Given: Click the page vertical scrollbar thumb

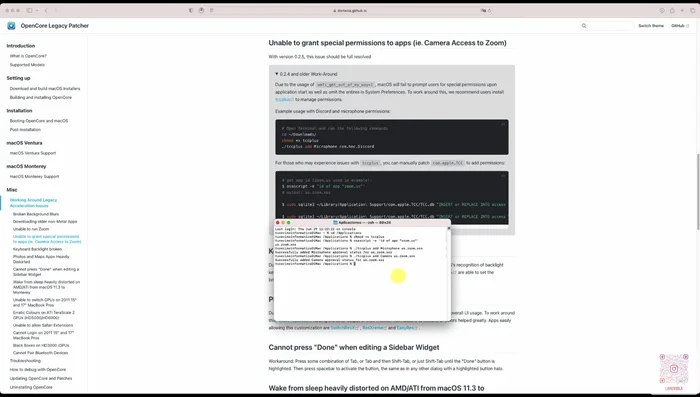Looking at the screenshot, I should [697, 192].
